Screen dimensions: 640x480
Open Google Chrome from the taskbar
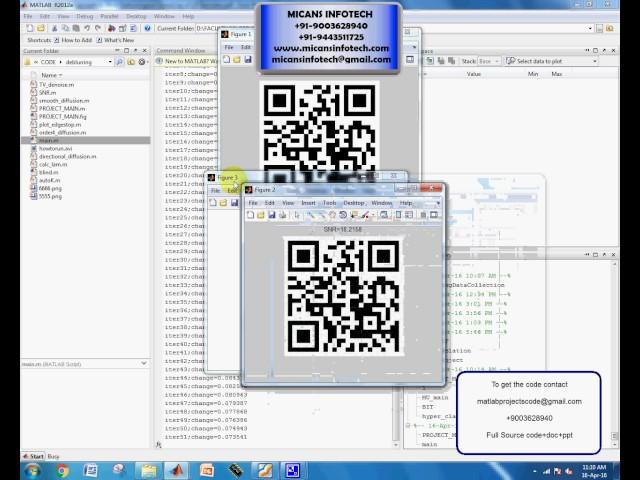pyautogui.click(x=62, y=471)
